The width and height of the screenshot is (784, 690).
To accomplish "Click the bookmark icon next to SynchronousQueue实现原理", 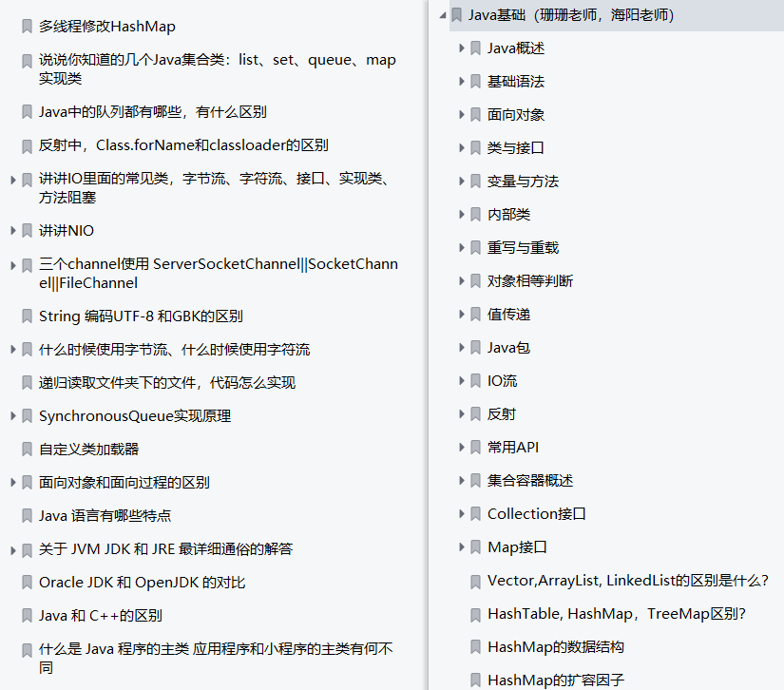I will [27, 416].
